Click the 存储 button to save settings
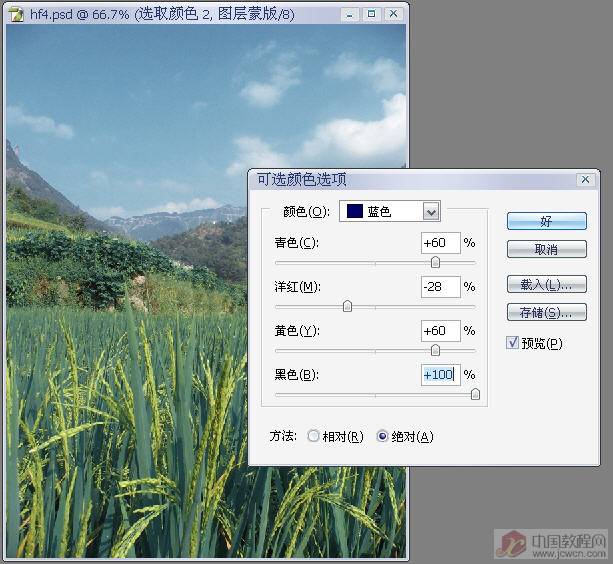Image resolution: width=613 pixels, height=564 pixels. (546, 313)
